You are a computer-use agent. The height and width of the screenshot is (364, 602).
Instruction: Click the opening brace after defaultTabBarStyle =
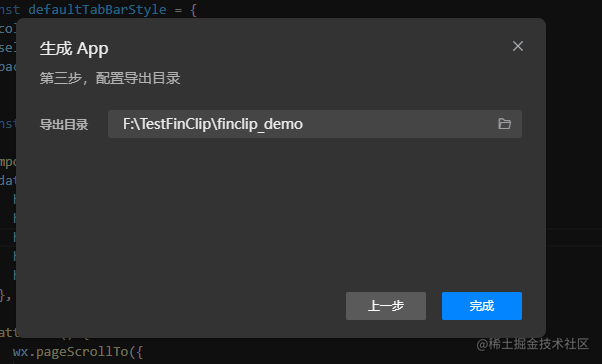coord(194,10)
